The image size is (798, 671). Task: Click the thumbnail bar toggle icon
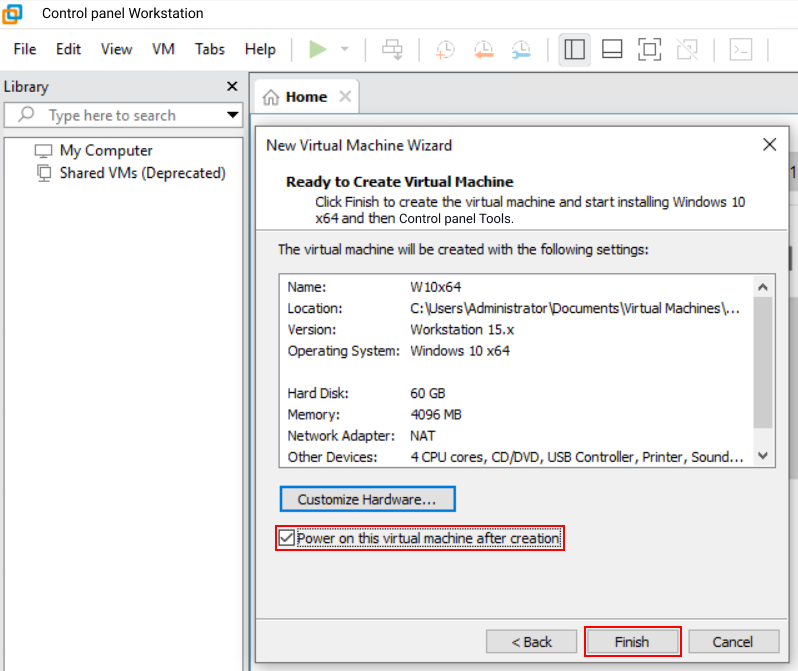coord(612,49)
